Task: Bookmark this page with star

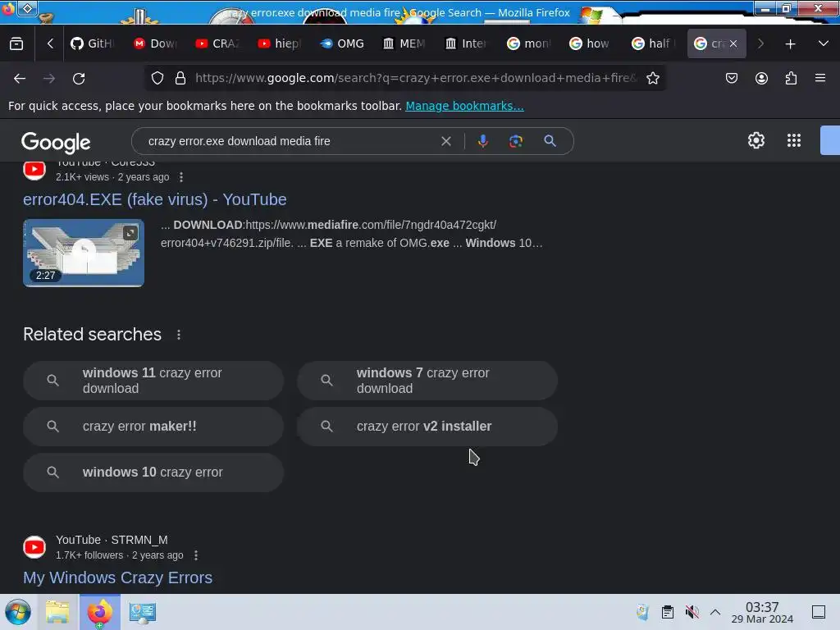Action: (652, 78)
